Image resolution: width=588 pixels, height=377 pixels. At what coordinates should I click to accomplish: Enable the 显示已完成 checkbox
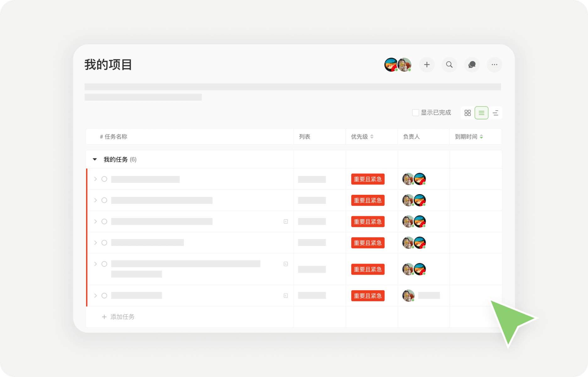(x=415, y=112)
